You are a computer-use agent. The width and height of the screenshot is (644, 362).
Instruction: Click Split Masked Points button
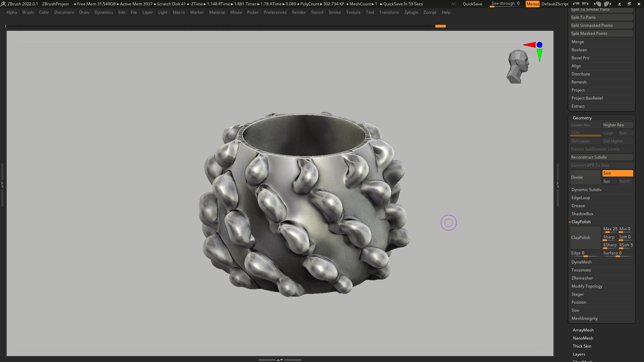[601, 34]
